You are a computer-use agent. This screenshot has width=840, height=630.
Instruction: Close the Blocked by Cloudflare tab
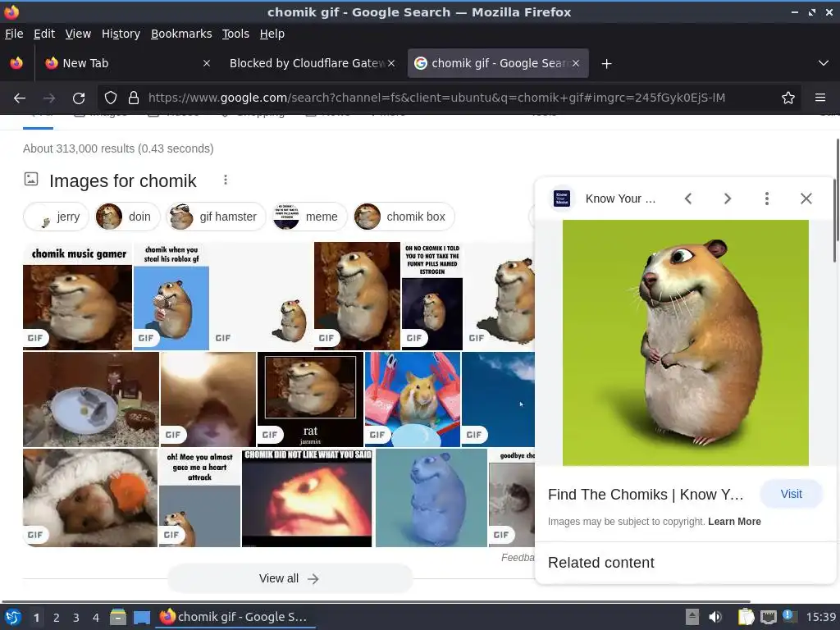point(391,63)
